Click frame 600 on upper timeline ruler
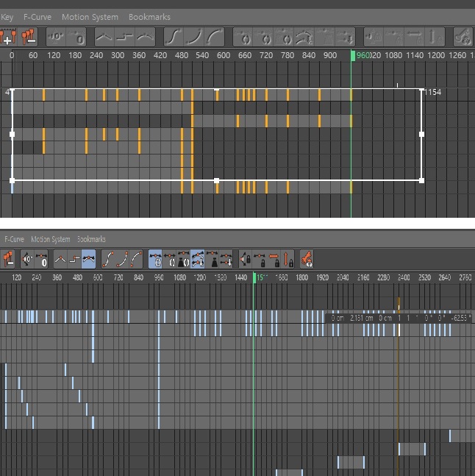Image resolution: width=475 pixels, height=476 pixels. (224, 56)
